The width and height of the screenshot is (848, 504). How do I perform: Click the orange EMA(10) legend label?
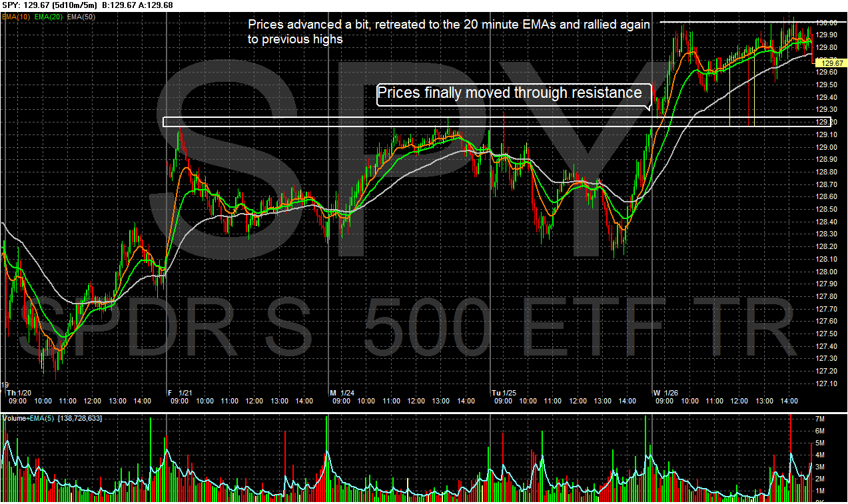15,16
